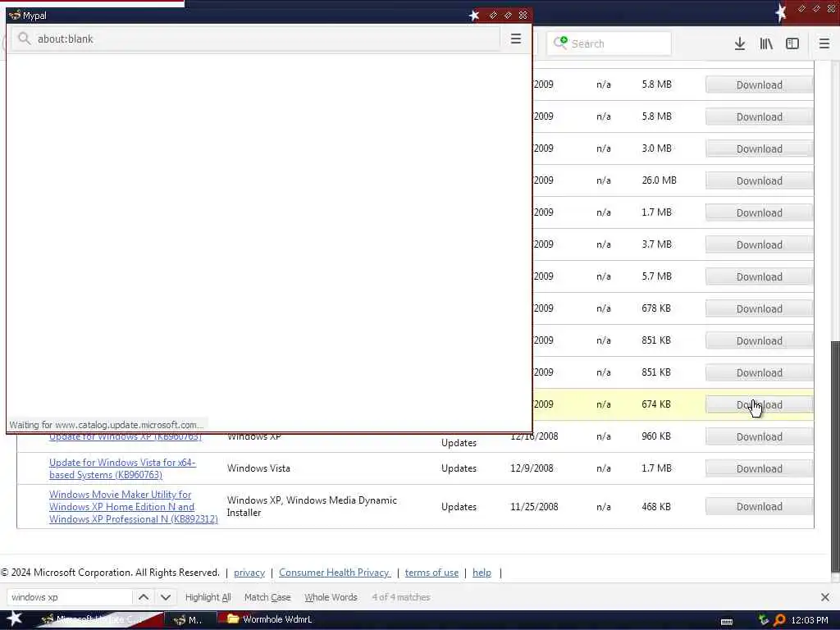Click the 12:03 PM clock
This screenshot has width=840, height=630.
810,620
